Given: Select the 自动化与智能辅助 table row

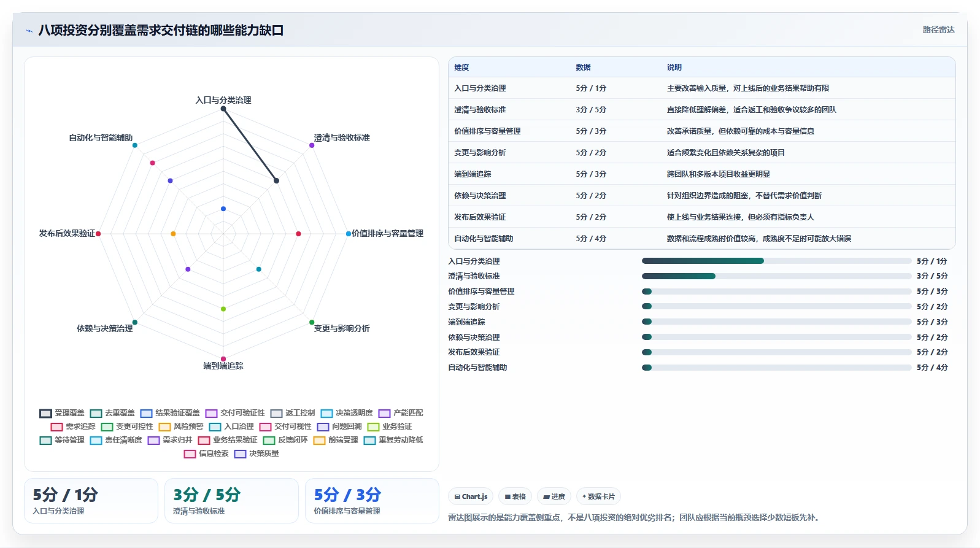Looking at the screenshot, I should [x=701, y=239].
